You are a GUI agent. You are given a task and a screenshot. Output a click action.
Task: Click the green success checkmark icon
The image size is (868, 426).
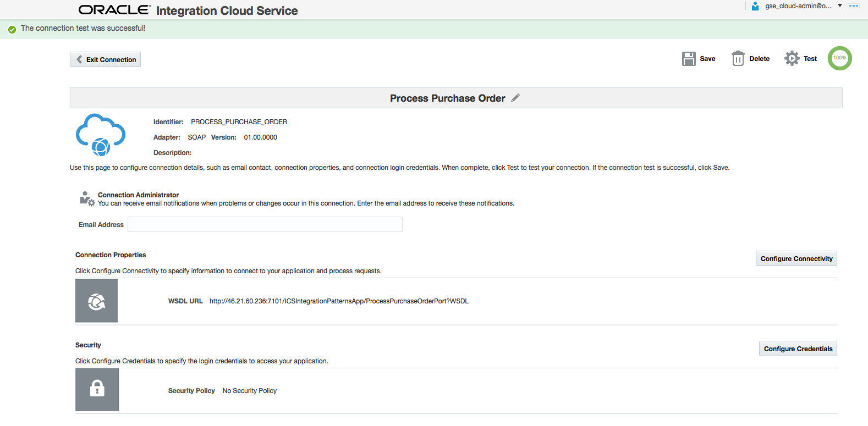[12, 29]
